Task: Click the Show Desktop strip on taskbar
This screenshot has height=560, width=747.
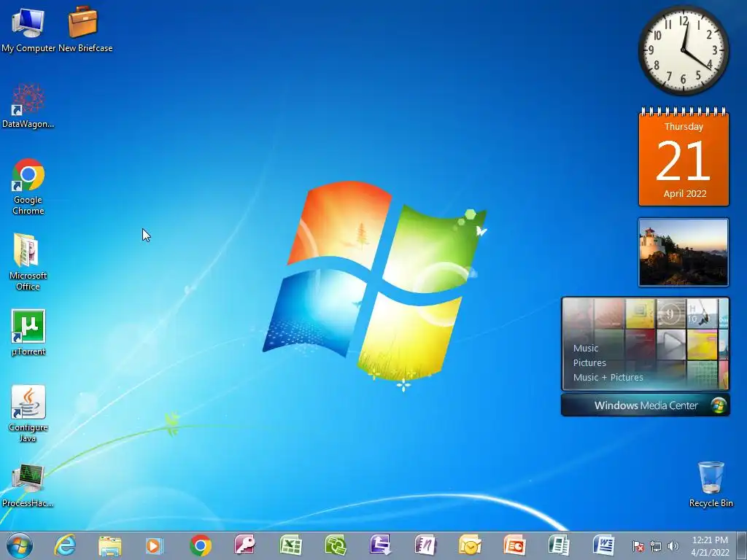Action: coord(742,545)
